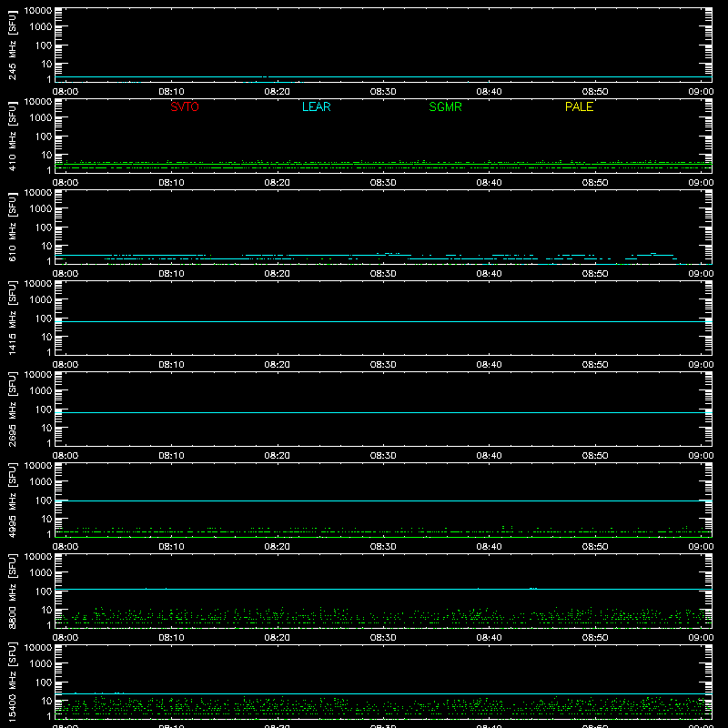
Task: Click the 10 y-axis value in 1415 MHz panel
Action: pyautogui.click(x=47, y=337)
